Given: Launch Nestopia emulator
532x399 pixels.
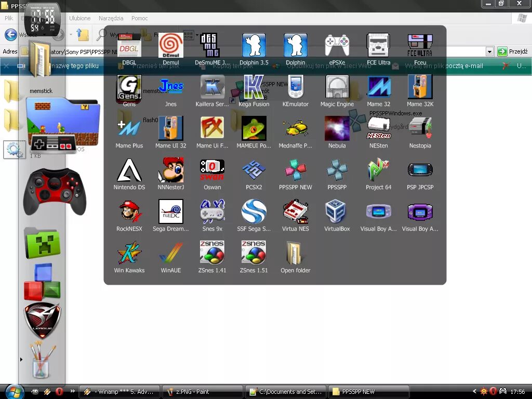Looking at the screenshot, I should [420, 129].
